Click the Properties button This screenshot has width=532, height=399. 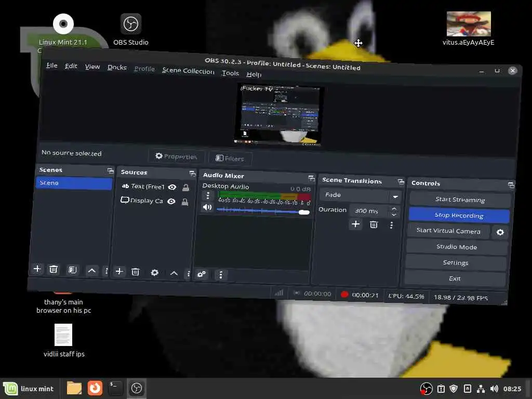point(177,156)
